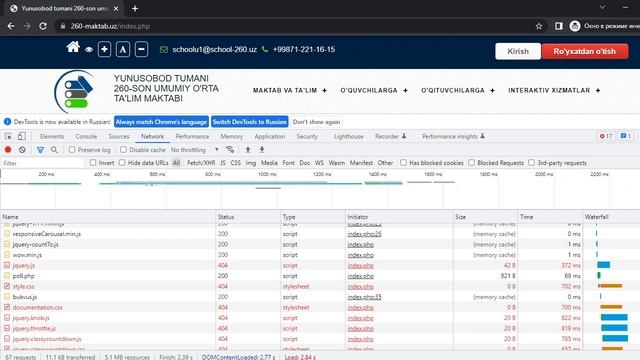Click the envelope email icon

[x=164, y=50]
